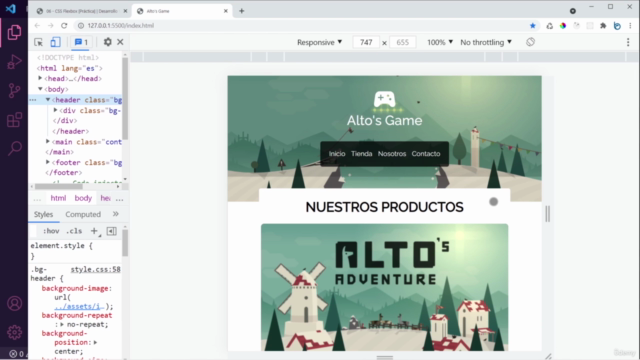Viewport: 640px width, 360px height.
Task: Select the DOCTYPE html line
Action: [x=68, y=58]
